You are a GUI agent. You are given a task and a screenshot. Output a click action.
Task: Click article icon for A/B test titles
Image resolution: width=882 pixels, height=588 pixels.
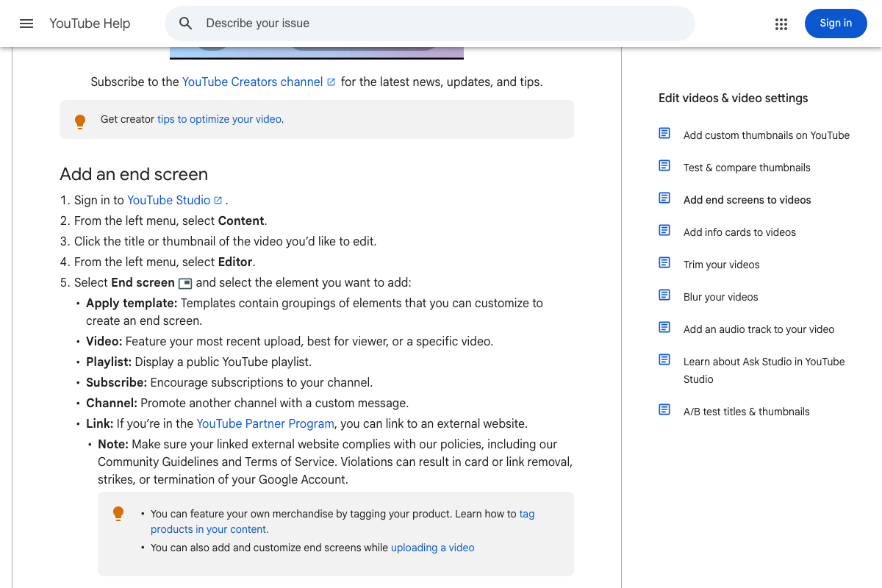664,410
